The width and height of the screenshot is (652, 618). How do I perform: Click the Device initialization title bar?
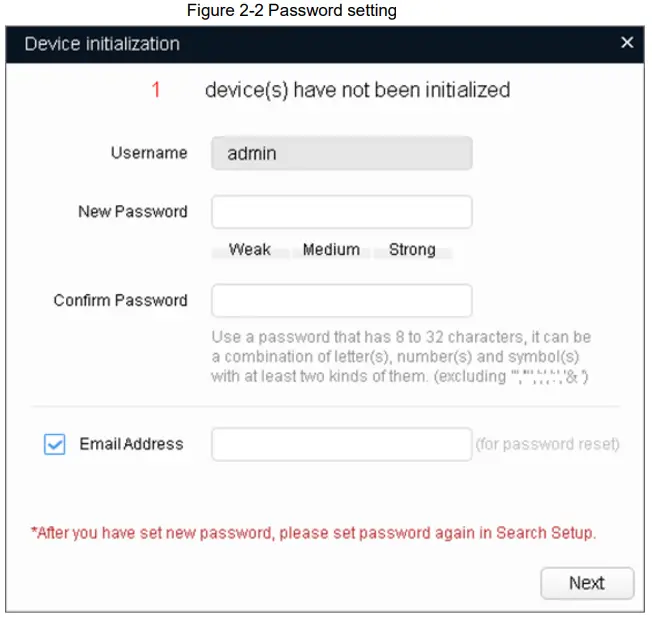tap(300, 44)
